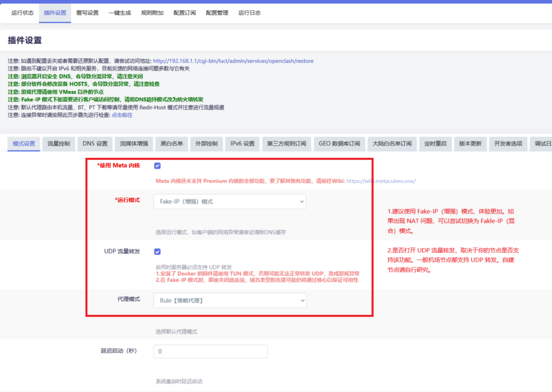Open the 运行模式 Fake-IP dropdown
Image resolution: width=552 pixels, height=392 pixels.
click(230, 202)
